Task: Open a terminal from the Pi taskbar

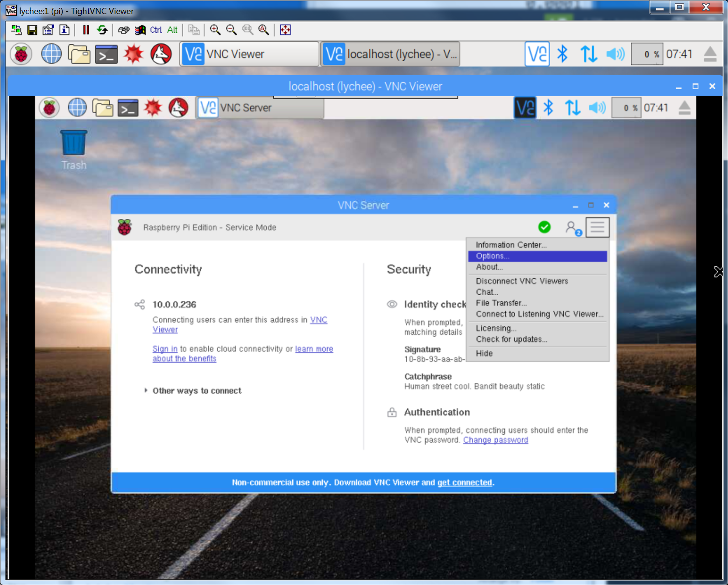Action: pos(106,54)
